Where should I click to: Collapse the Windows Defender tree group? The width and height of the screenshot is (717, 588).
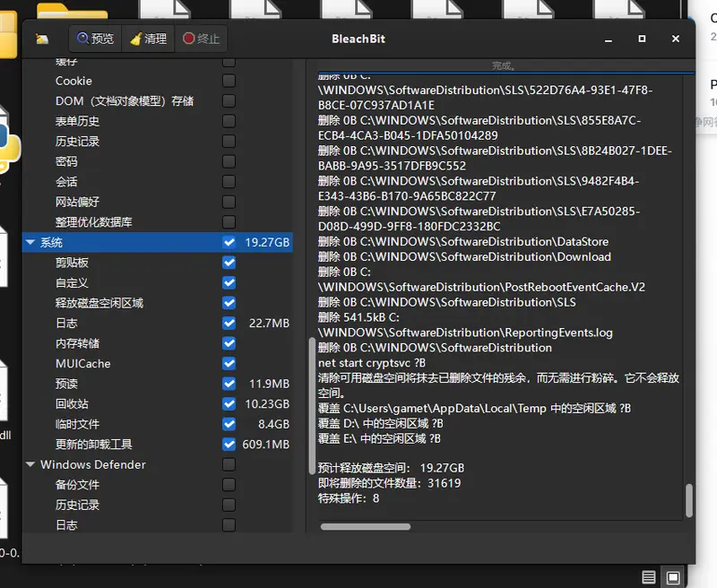[30, 464]
